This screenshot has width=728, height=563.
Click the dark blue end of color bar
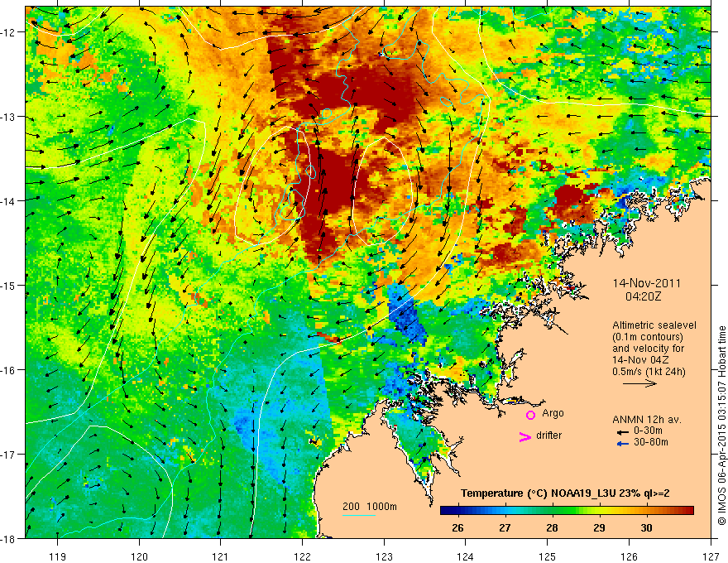click(x=445, y=511)
